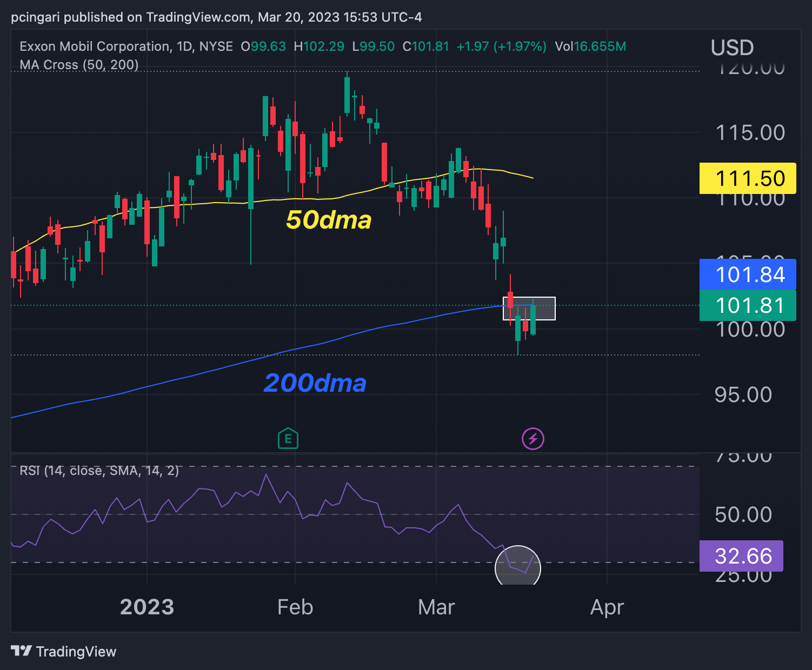The image size is (812, 670).
Task: Click the high value H102.29
Action: point(319,46)
